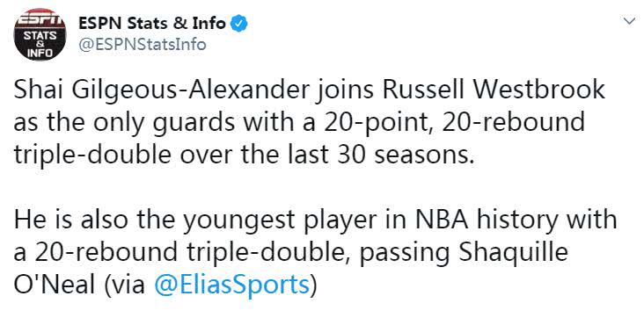Click the phrase 20-point in the tweet
This screenshot has width=644, height=318.
[376, 122]
